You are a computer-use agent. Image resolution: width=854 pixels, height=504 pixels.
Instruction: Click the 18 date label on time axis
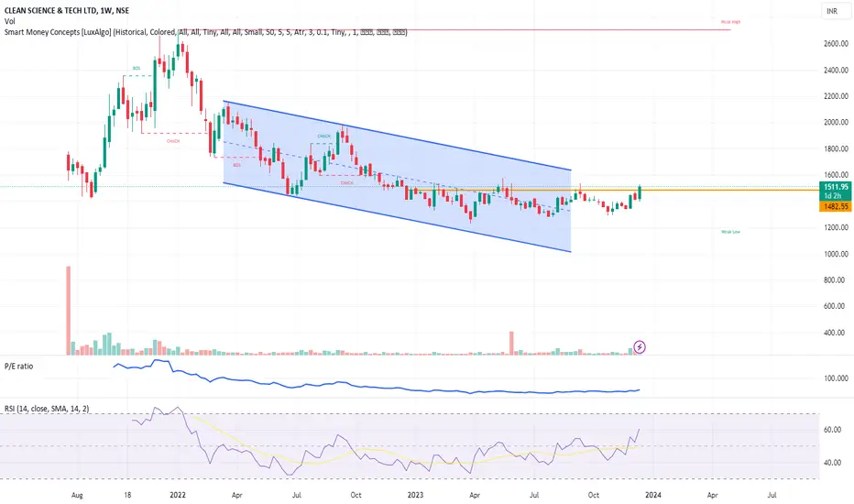point(127,495)
